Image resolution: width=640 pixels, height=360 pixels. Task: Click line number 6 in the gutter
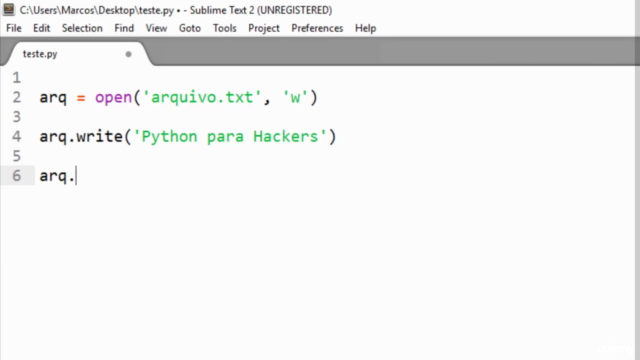click(16, 176)
